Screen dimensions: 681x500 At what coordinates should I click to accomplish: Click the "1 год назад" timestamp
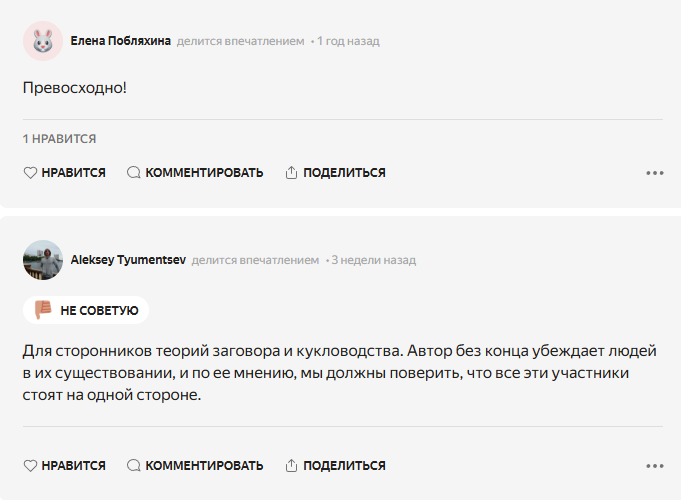(x=348, y=41)
